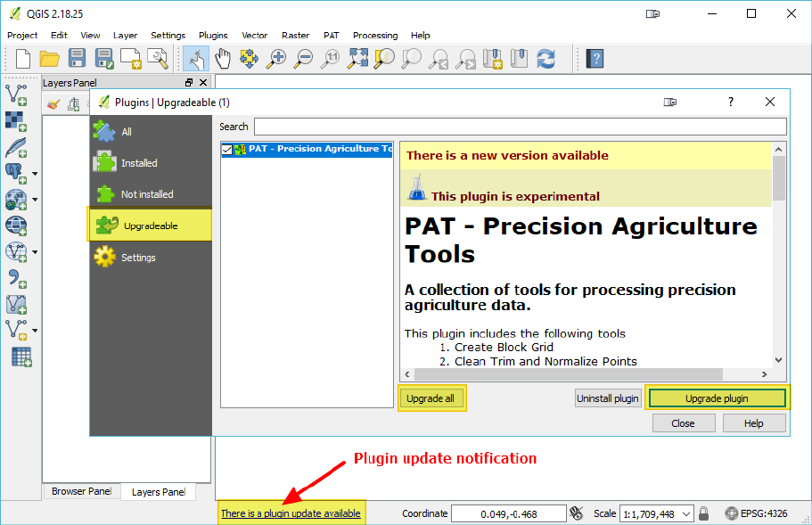812x525 pixels.
Task: Toggle the scale lock icon
Action: coord(703,513)
